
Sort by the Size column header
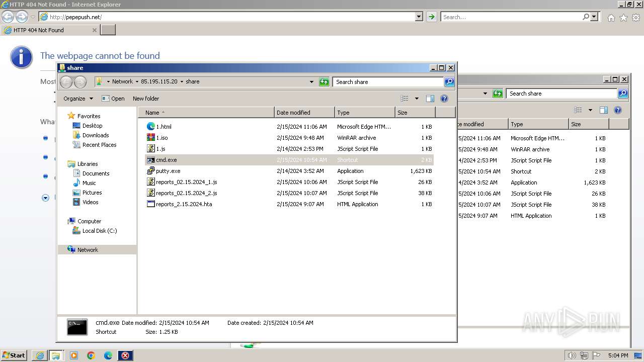point(415,113)
